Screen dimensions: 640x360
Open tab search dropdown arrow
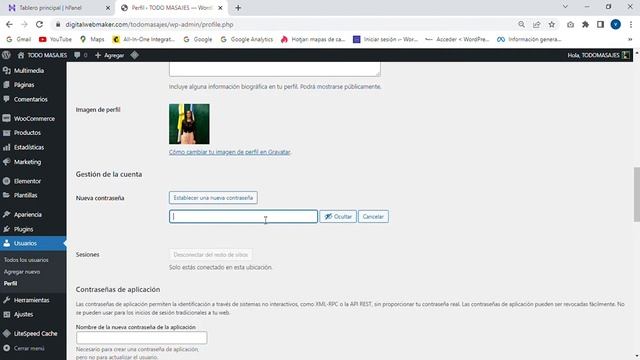565,7
